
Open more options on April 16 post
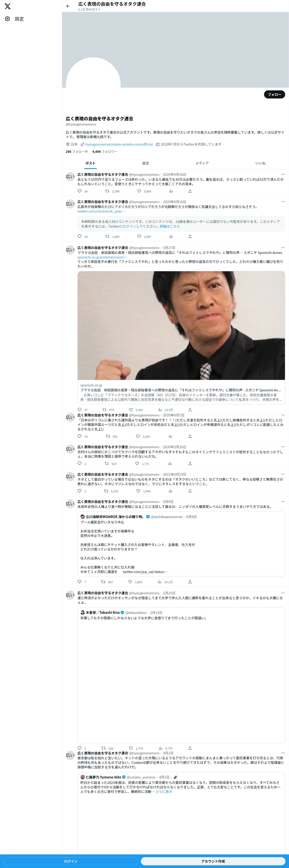click(x=283, y=174)
